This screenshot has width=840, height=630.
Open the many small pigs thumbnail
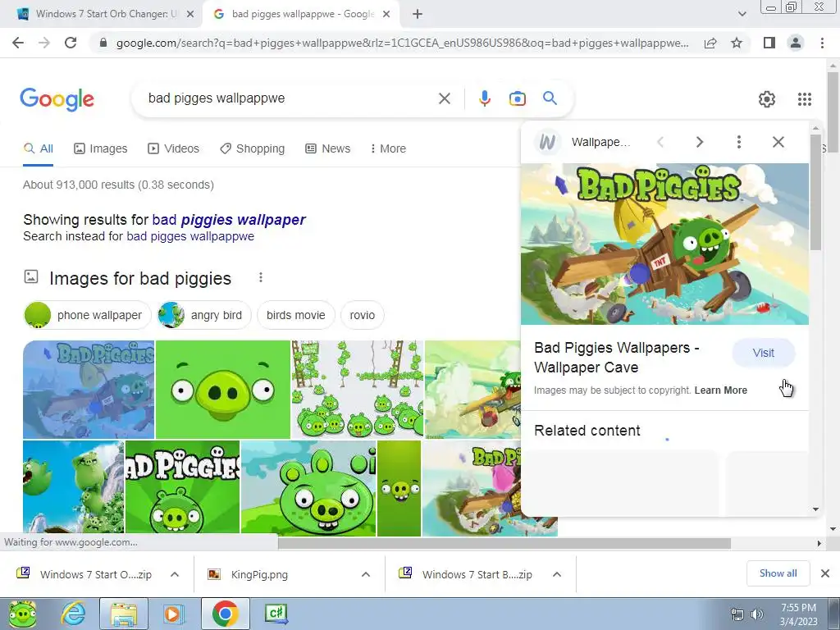358,390
